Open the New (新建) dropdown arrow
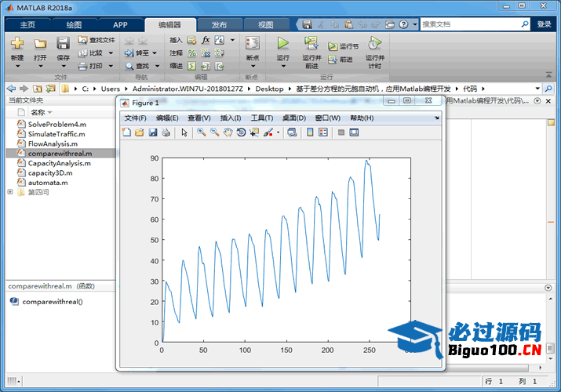Screen dimensions: 561x392 coord(17,66)
